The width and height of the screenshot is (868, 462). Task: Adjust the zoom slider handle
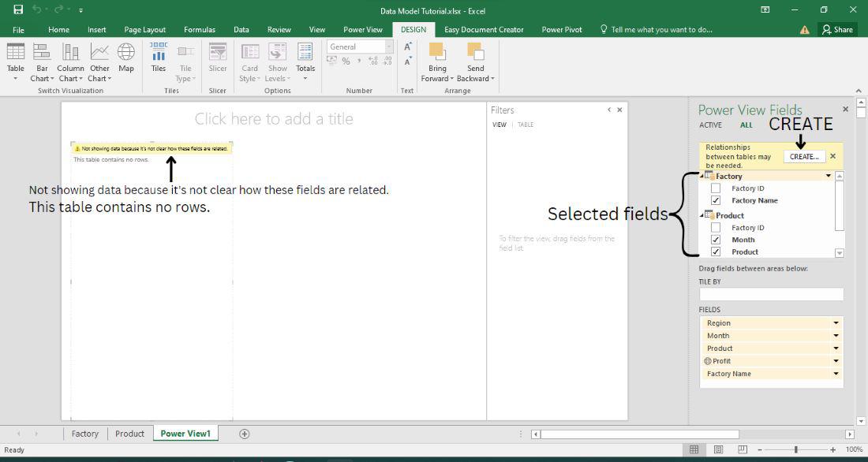(x=796, y=450)
